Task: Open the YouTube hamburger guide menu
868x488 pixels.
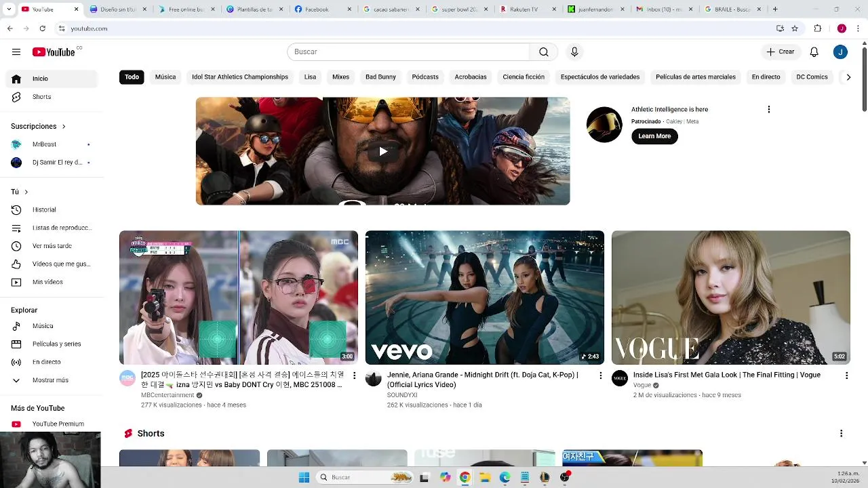Action: pos(16,52)
